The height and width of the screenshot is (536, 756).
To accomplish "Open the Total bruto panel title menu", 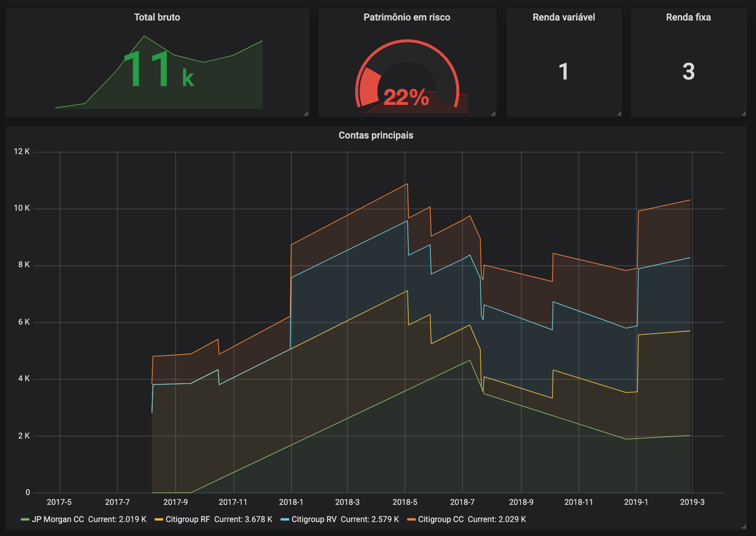I will [157, 17].
